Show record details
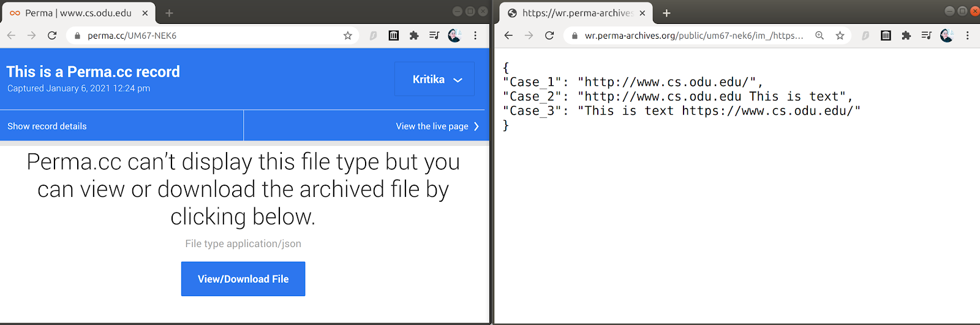Image resolution: width=980 pixels, height=325 pixels. (x=47, y=126)
